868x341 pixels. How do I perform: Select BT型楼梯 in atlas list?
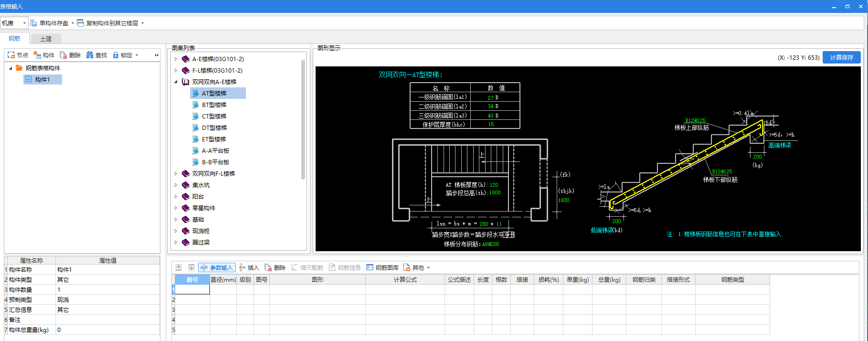214,105
